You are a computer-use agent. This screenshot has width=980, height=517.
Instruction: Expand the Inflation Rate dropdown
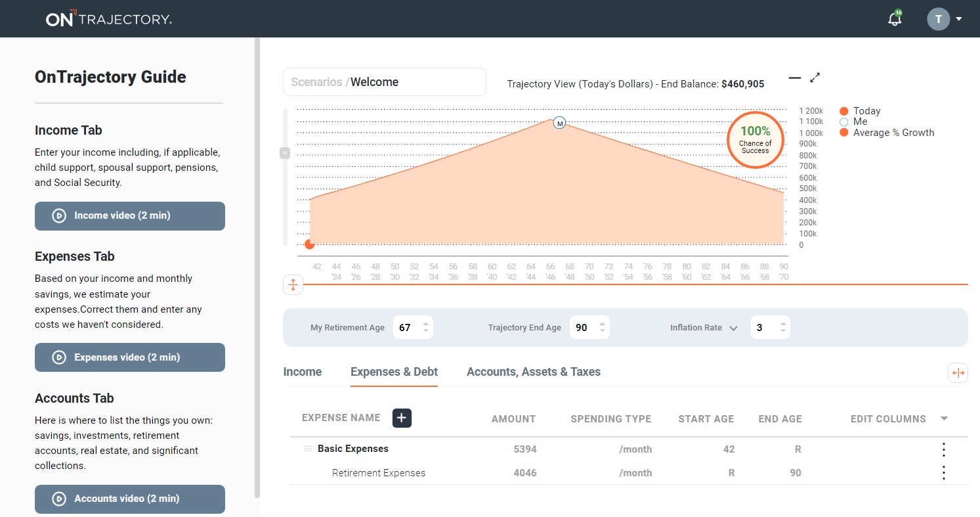pos(733,328)
